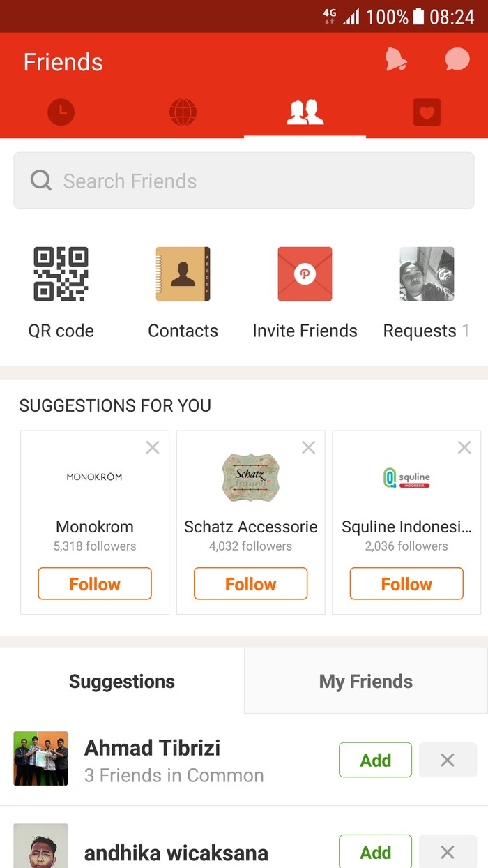Open the notifications bell icon
The image size is (488, 868).
pos(396,61)
